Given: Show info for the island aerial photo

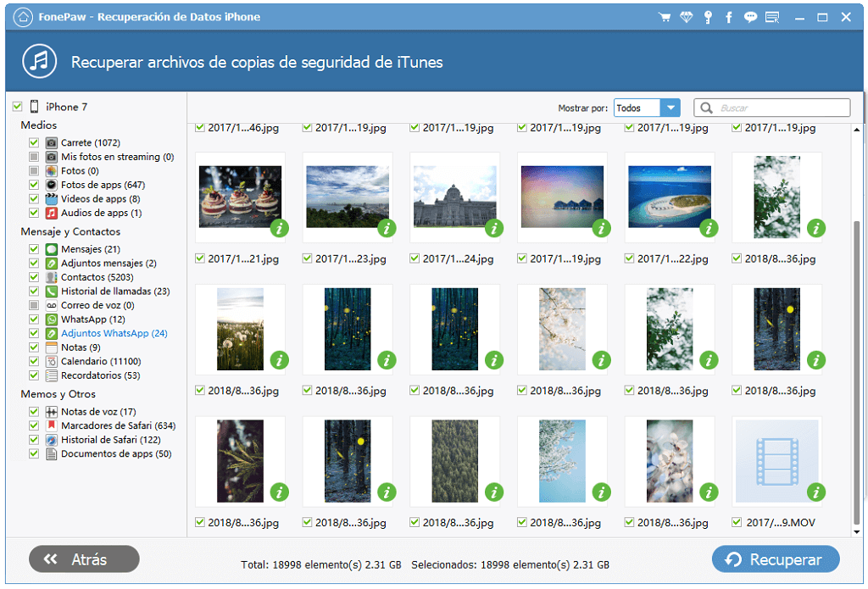Looking at the screenshot, I should (709, 227).
